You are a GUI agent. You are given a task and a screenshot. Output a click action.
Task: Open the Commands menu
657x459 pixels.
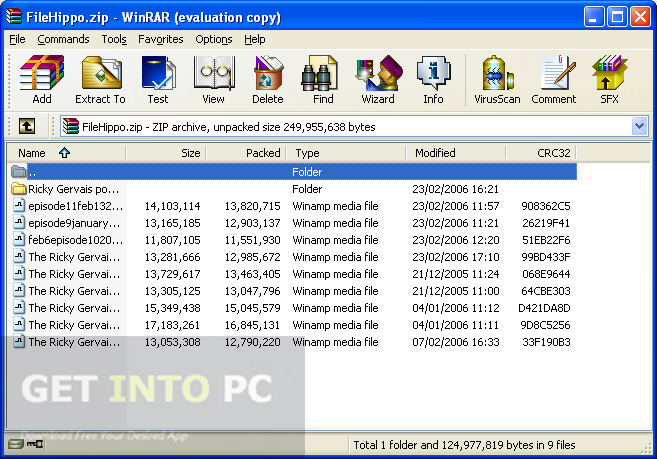63,39
